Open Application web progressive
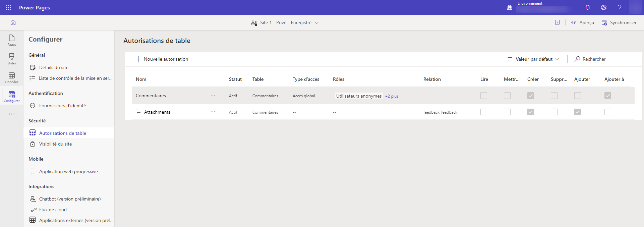The height and width of the screenshot is (227, 644). (x=69, y=171)
